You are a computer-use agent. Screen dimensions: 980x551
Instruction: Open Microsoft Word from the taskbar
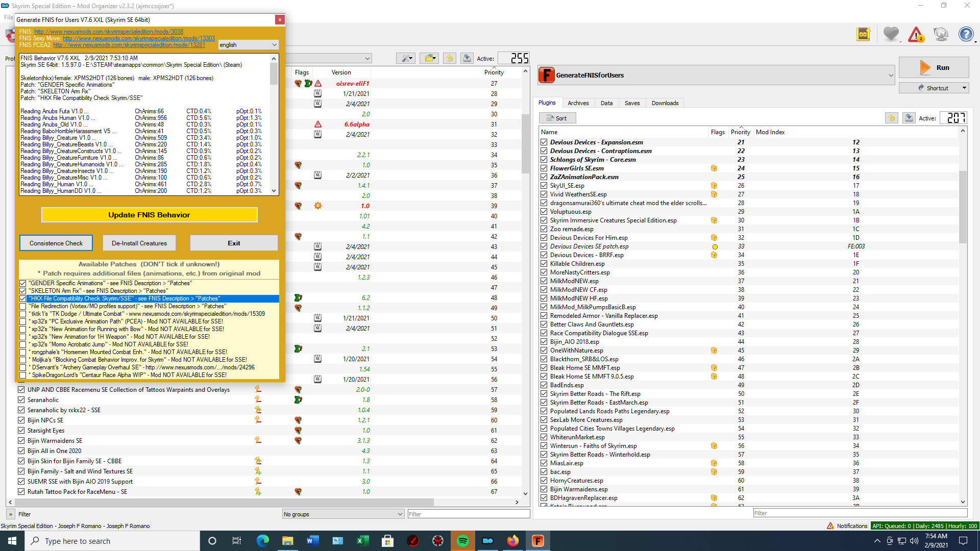point(313,541)
